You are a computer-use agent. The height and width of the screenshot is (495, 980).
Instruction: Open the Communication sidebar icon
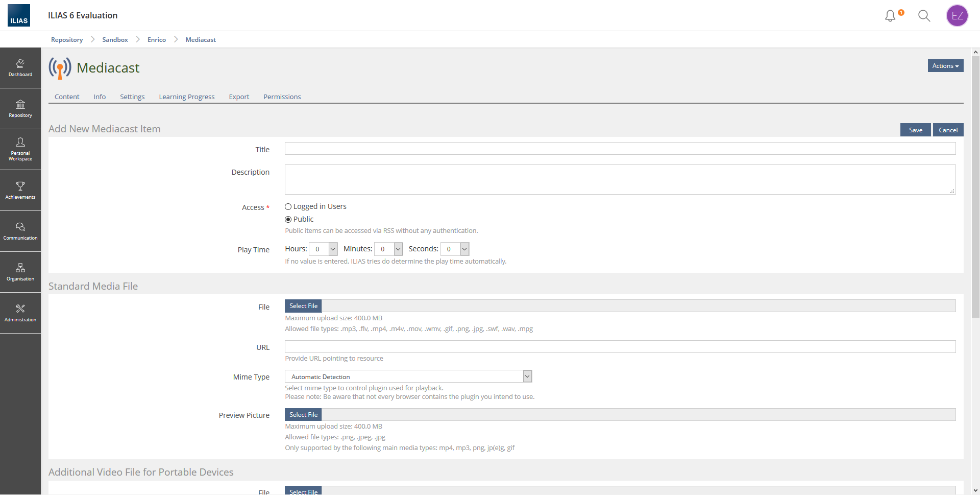tap(20, 231)
